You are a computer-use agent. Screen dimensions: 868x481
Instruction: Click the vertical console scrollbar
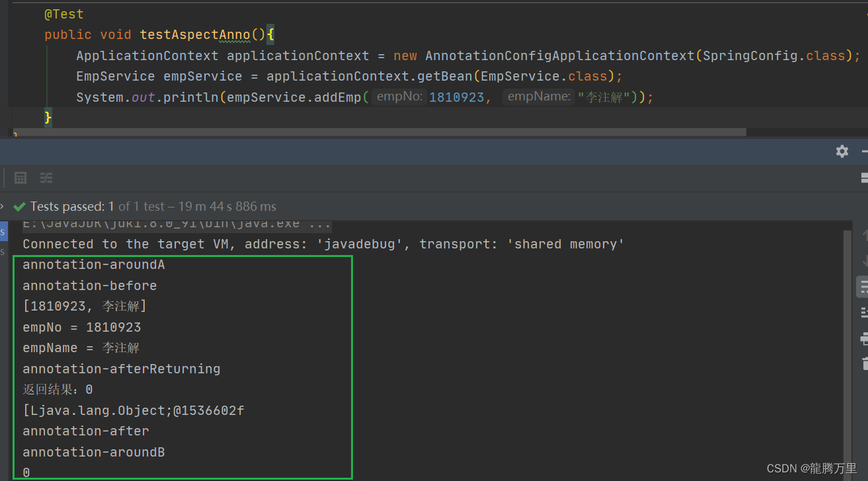pyautogui.click(x=847, y=355)
